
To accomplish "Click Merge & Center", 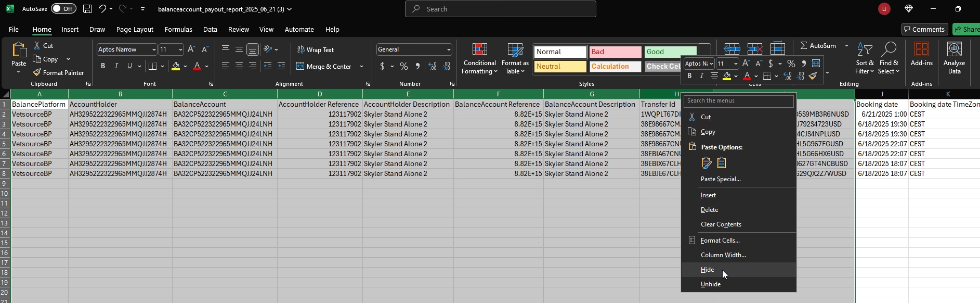I will (x=324, y=66).
